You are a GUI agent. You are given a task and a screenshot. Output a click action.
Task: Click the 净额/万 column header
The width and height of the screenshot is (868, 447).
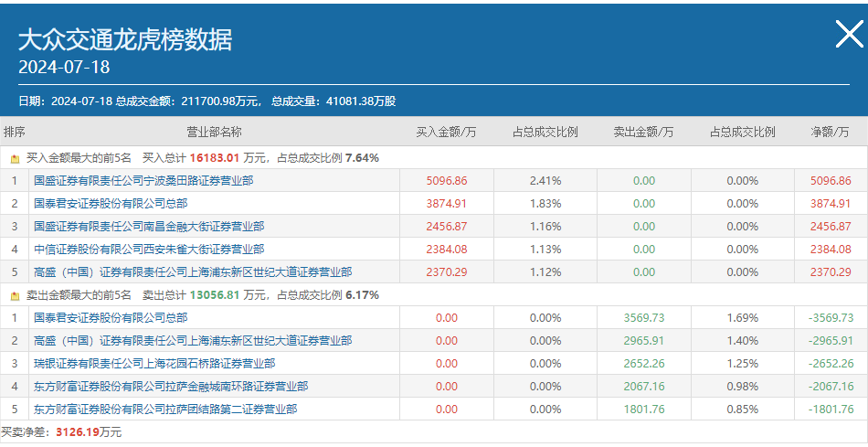(x=830, y=132)
